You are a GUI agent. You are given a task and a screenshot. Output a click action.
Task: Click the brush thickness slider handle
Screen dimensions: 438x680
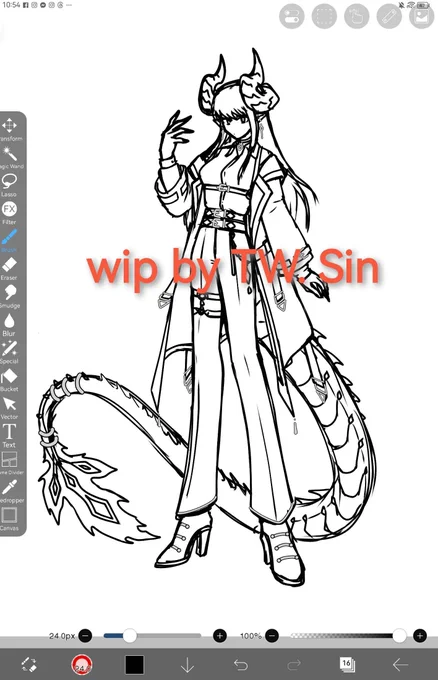point(129,636)
